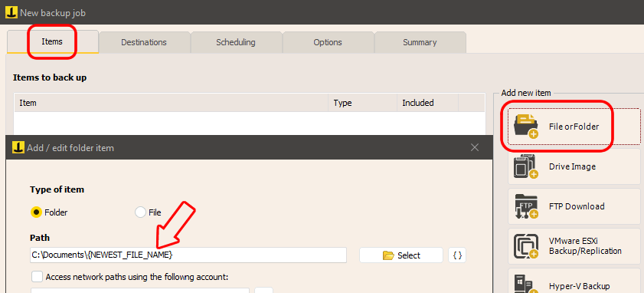This screenshot has height=293, width=644.
Task: Select the File radio button
Action: click(x=140, y=212)
